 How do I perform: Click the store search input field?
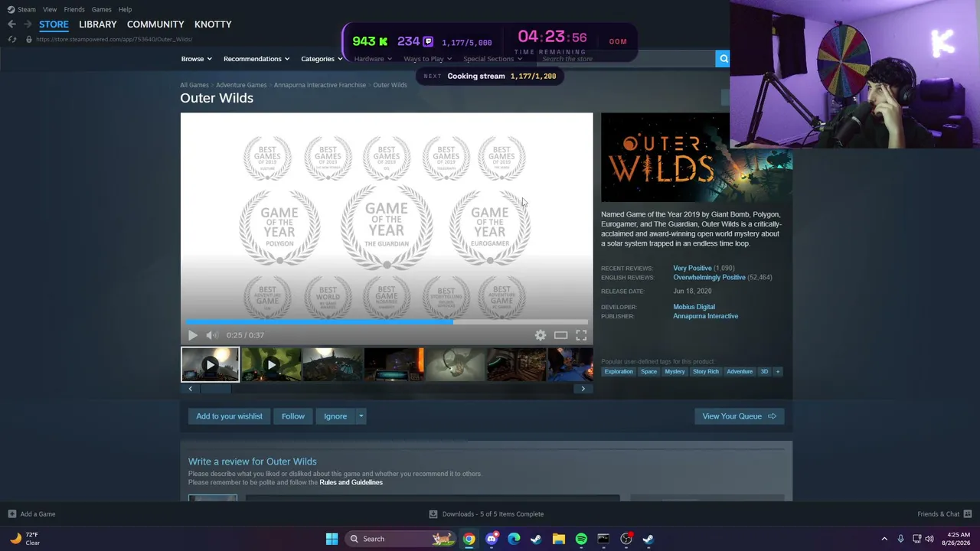(626, 59)
